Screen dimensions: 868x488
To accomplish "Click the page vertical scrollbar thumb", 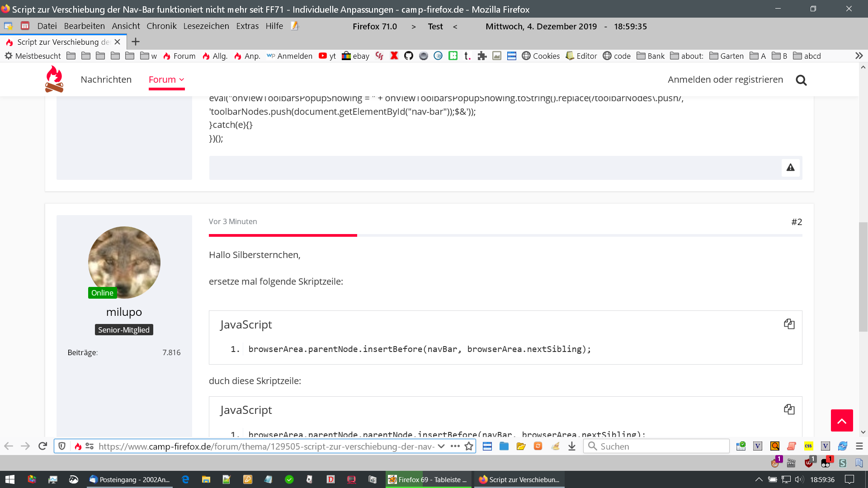I will coord(863,277).
